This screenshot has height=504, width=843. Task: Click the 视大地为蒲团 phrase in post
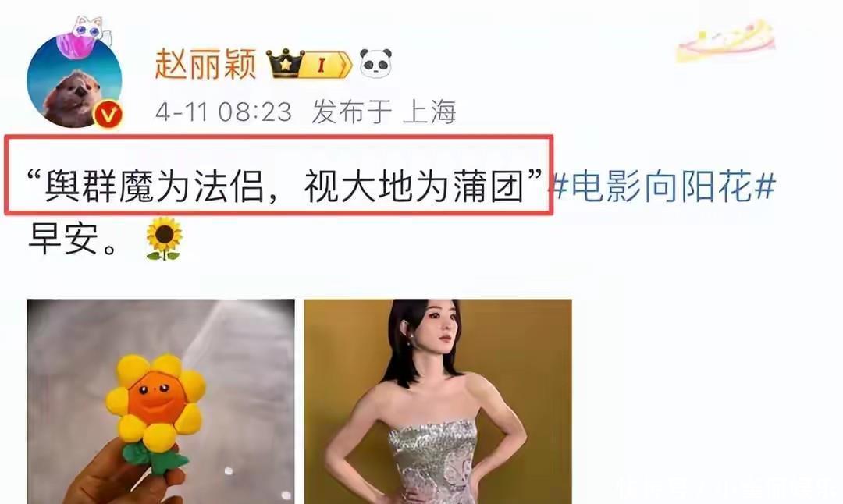(414, 186)
